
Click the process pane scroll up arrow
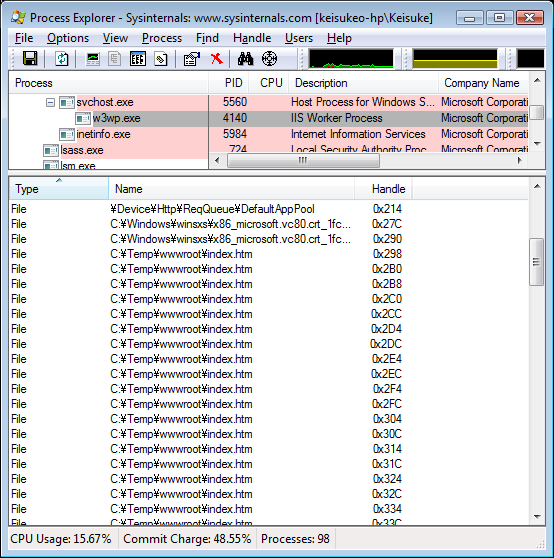click(x=537, y=80)
